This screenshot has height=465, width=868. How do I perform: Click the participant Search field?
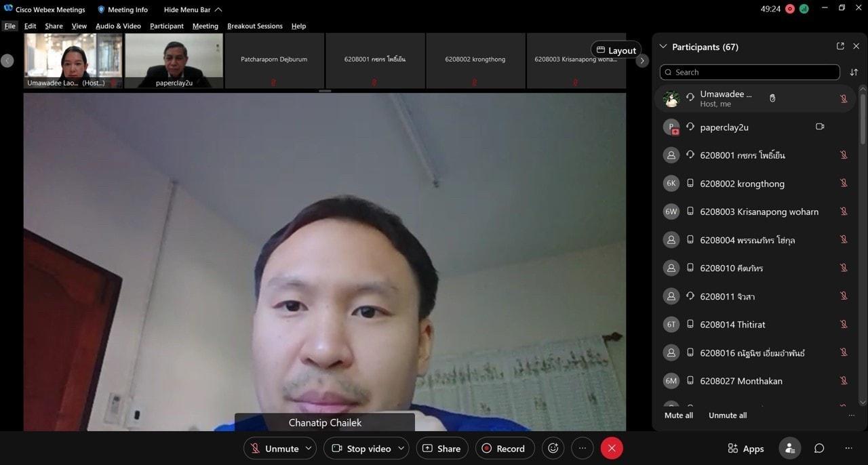(750, 72)
